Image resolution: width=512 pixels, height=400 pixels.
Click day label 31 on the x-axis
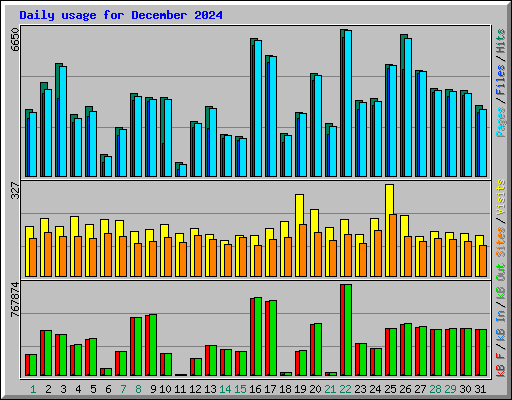point(480,389)
